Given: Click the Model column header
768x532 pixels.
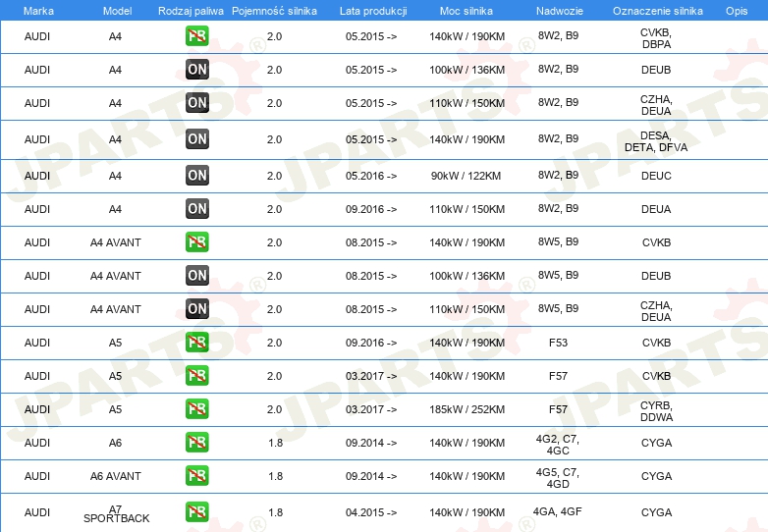Looking at the screenshot, I should point(117,11).
